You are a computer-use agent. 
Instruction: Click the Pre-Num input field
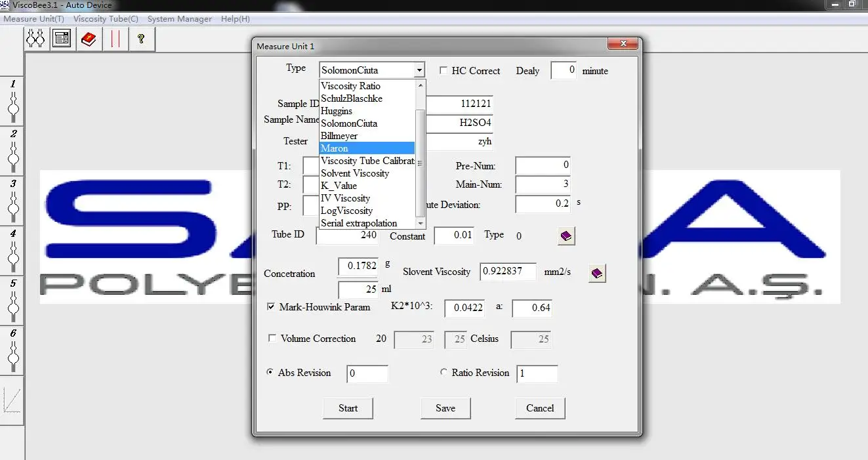point(543,165)
